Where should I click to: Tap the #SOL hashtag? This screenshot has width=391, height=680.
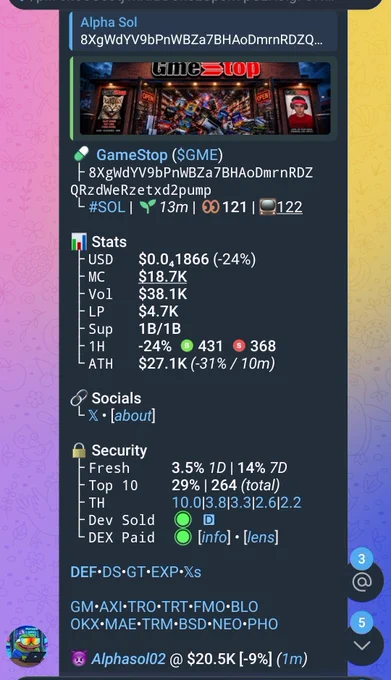pyautogui.click(x=107, y=207)
